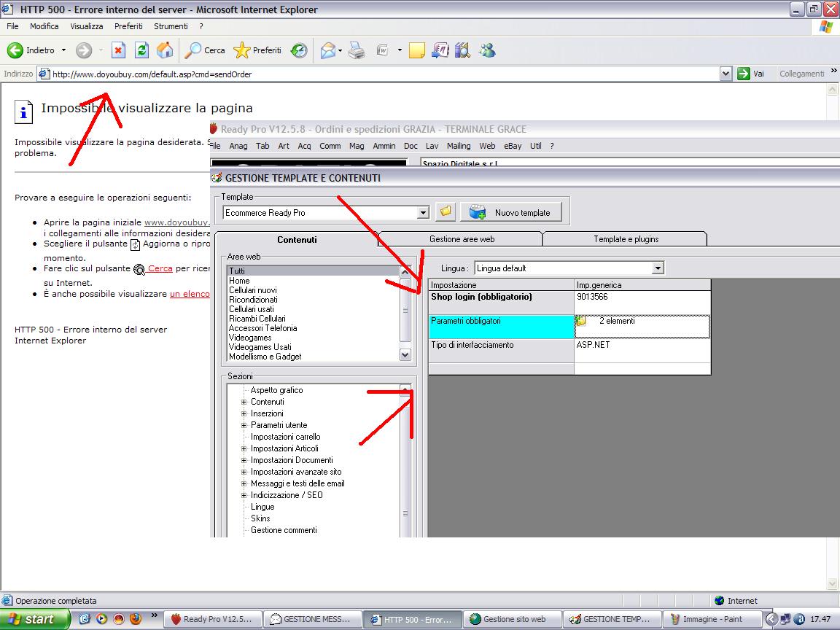This screenshot has width=840, height=630.
Task: Open the home page icon
Action: coord(165,50)
